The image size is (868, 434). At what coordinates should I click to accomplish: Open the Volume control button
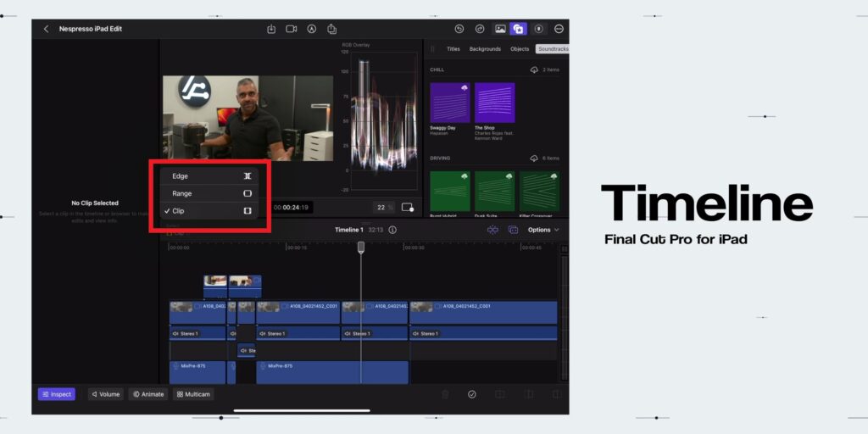point(105,394)
